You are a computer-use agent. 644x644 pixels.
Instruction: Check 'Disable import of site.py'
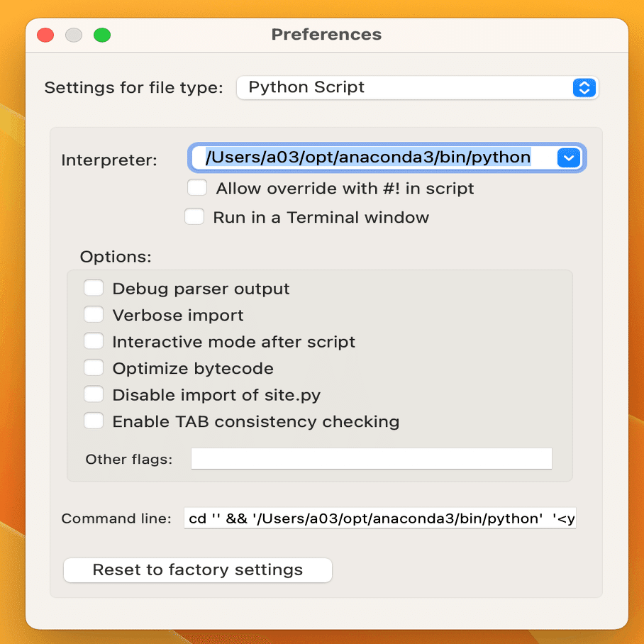94,394
